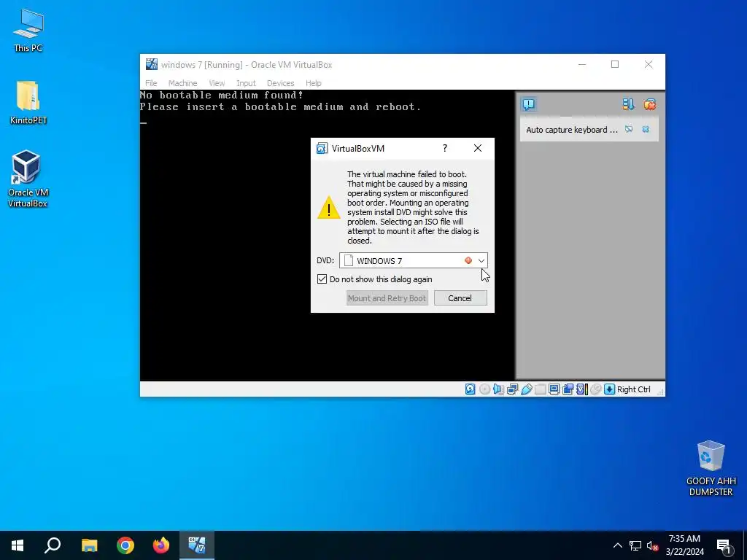Open File Explorer from the taskbar
The image size is (747, 560).
coord(89,545)
